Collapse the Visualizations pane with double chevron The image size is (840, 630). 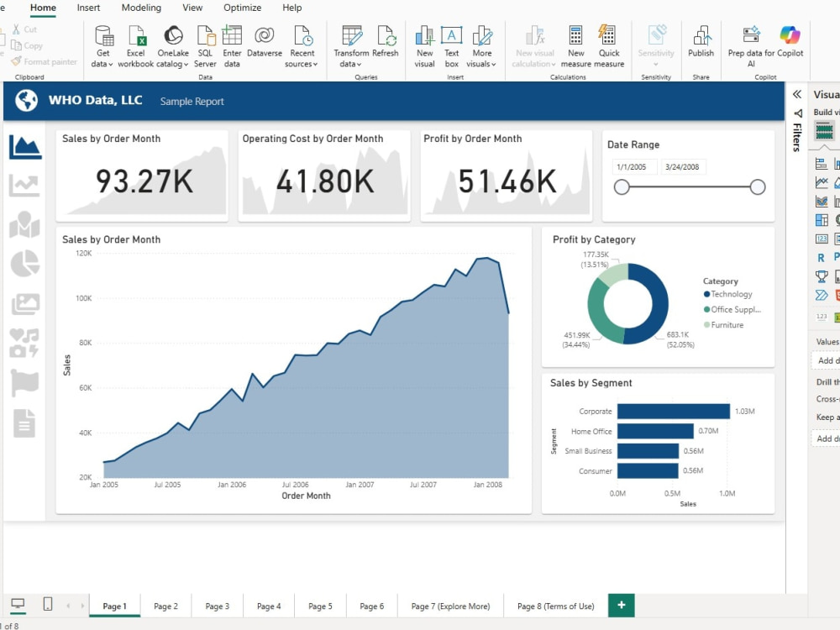click(797, 94)
